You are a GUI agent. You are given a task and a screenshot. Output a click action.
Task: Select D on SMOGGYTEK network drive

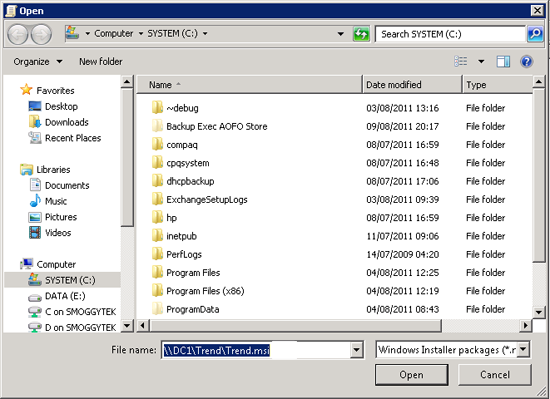81,327
